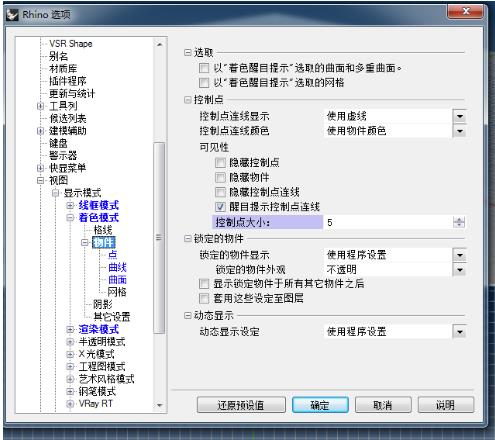Click 控制点大小 spinner arrows
This screenshot has width=495, height=440.
[459, 222]
